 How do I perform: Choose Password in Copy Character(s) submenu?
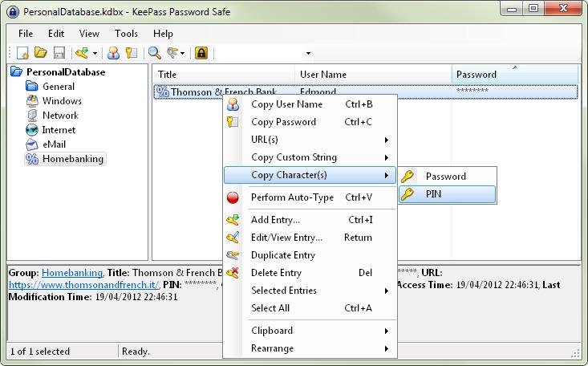tap(448, 177)
